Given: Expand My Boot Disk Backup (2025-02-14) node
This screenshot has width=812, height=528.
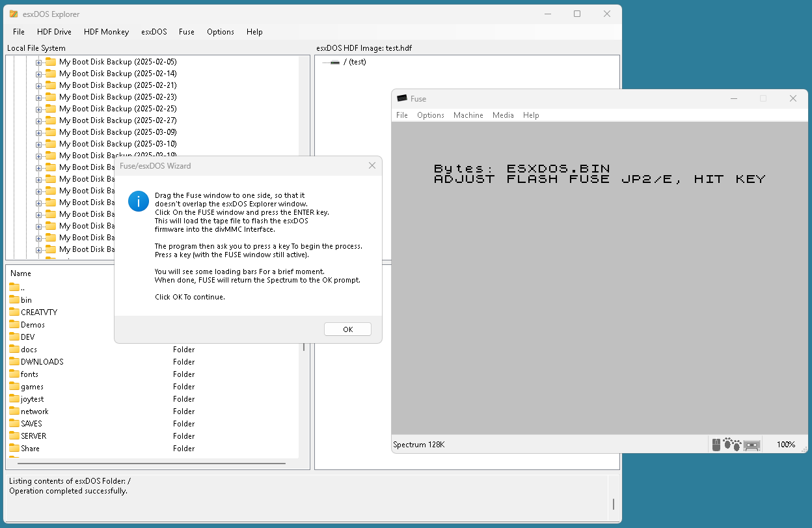Looking at the screenshot, I should coord(38,74).
